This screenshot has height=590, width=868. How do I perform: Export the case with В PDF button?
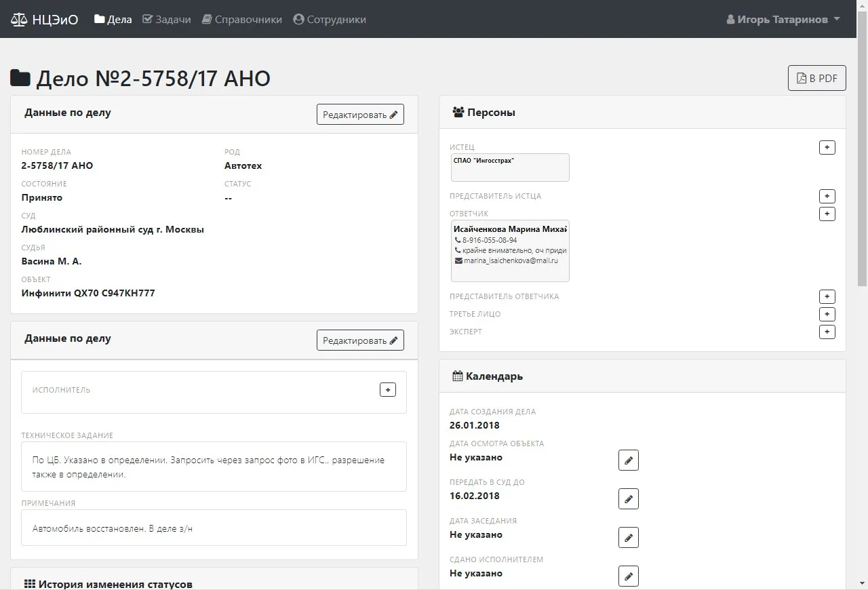click(816, 78)
